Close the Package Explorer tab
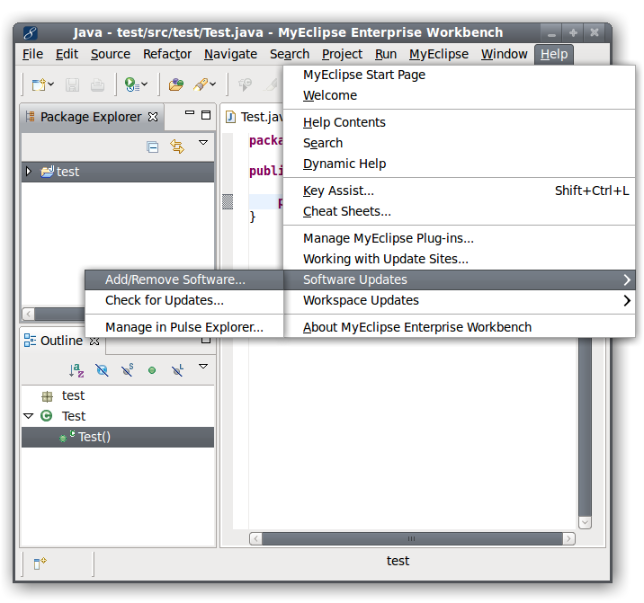Image resolution: width=644 pixels, height=603 pixels. pos(153,117)
